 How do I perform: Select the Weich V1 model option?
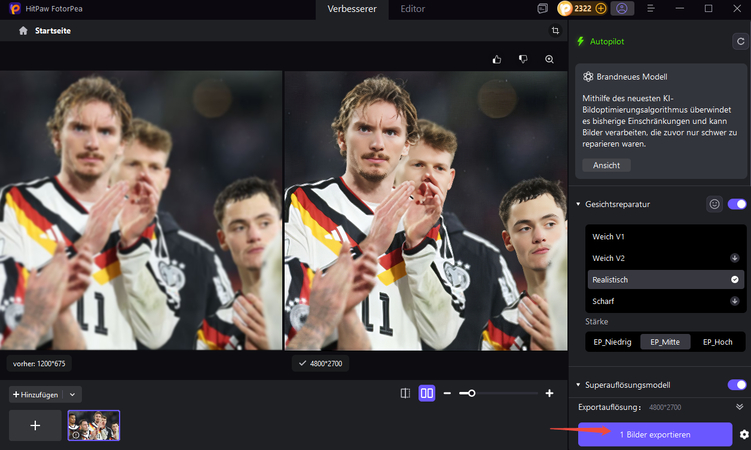click(x=665, y=236)
